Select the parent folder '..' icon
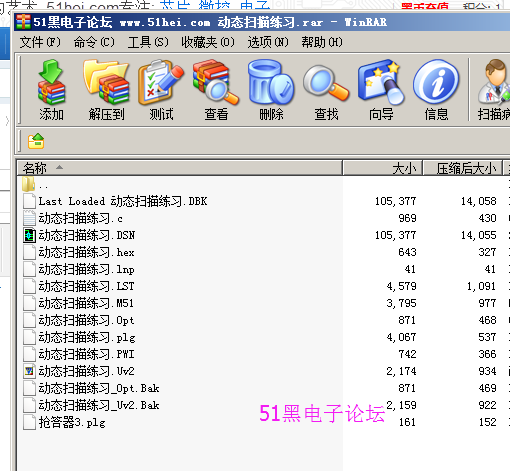 click(x=29, y=184)
